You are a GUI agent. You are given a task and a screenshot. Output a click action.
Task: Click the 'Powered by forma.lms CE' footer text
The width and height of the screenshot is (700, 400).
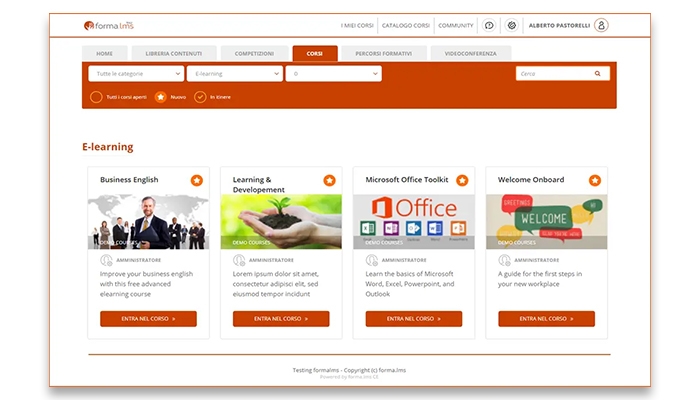pos(349,377)
